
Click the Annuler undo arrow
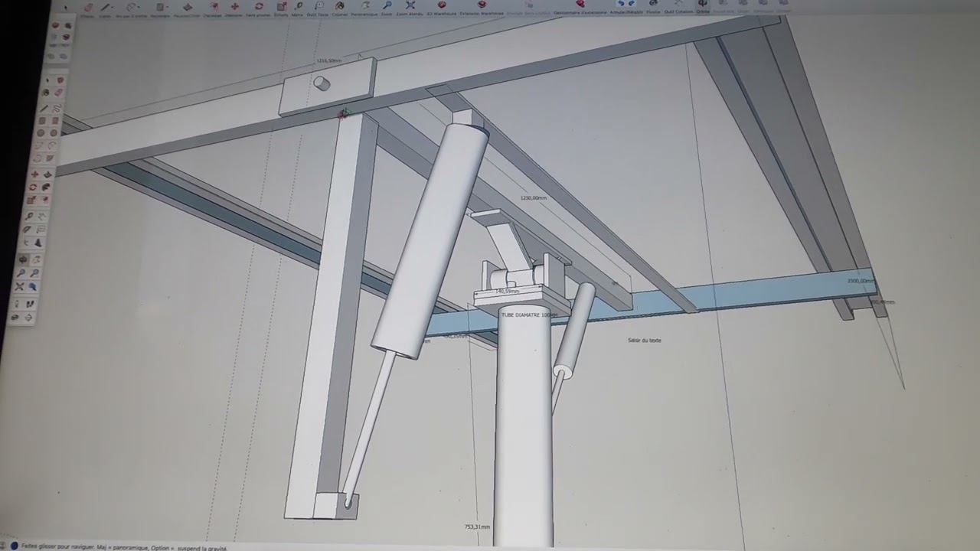(x=621, y=4)
